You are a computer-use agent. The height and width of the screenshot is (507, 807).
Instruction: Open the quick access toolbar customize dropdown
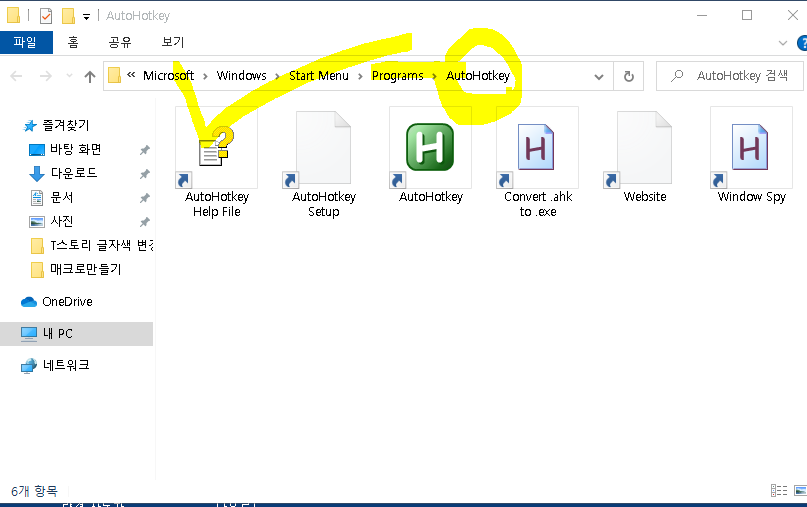tap(86, 16)
